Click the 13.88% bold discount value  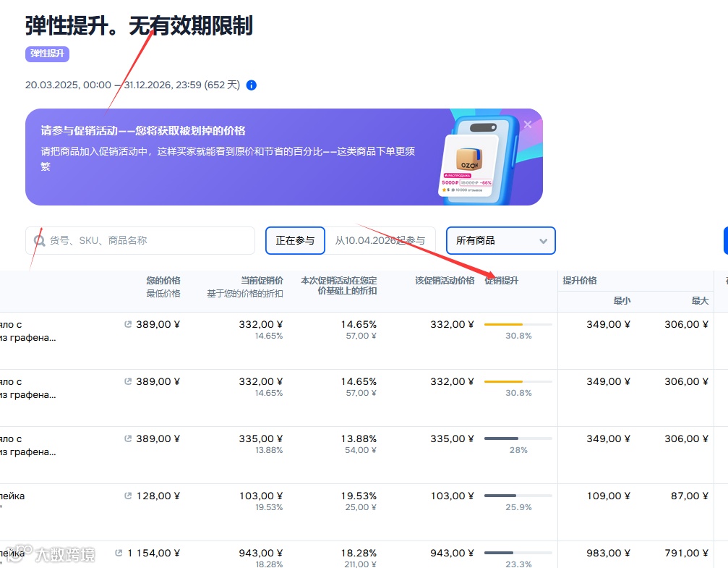[359, 438]
